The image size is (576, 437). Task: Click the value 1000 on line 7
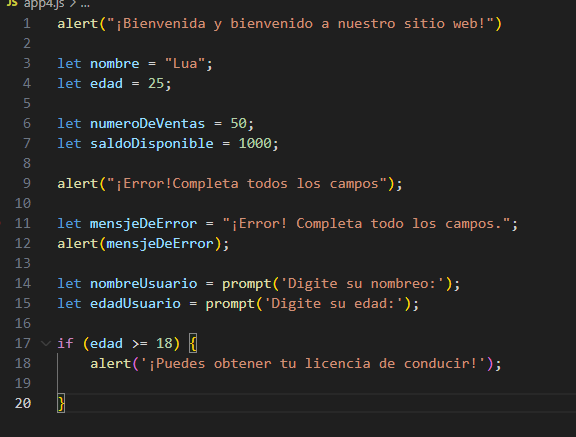coord(255,144)
